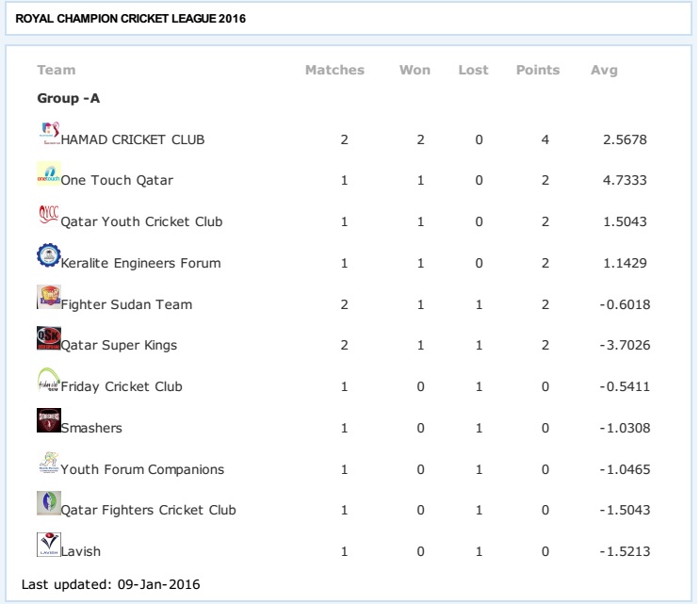Image resolution: width=700 pixels, height=604 pixels.
Task: Open the Fighter Sudan Team name
Action: point(127,304)
